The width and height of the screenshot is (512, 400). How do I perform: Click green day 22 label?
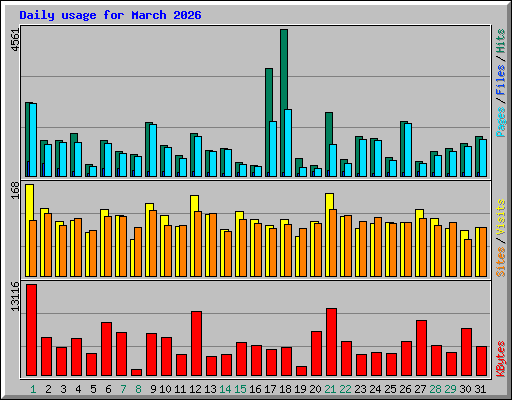click(x=345, y=389)
